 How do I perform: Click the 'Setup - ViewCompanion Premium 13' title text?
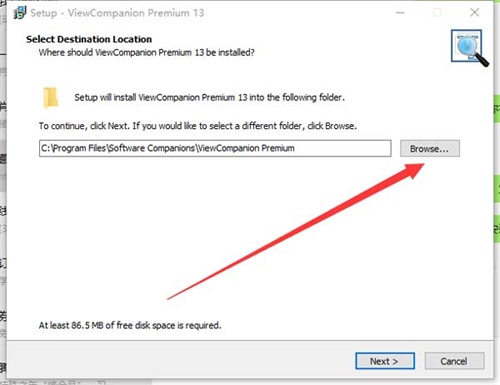pos(117,13)
